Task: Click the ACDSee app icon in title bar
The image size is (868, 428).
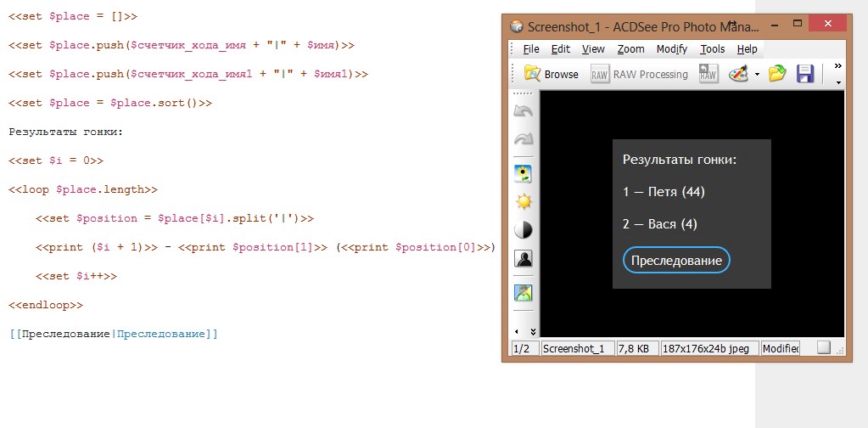Action: [x=517, y=26]
